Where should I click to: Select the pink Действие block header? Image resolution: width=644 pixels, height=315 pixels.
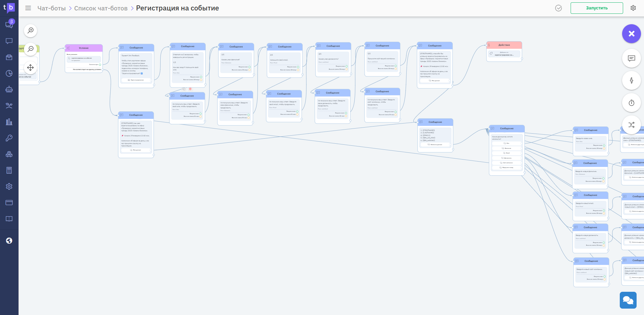504,45
